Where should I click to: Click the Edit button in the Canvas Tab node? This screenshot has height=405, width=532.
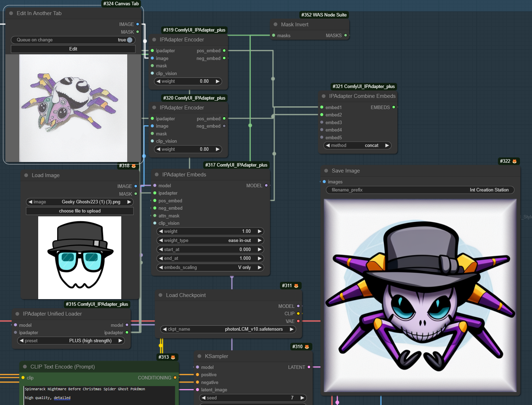pyautogui.click(x=73, y=49)
